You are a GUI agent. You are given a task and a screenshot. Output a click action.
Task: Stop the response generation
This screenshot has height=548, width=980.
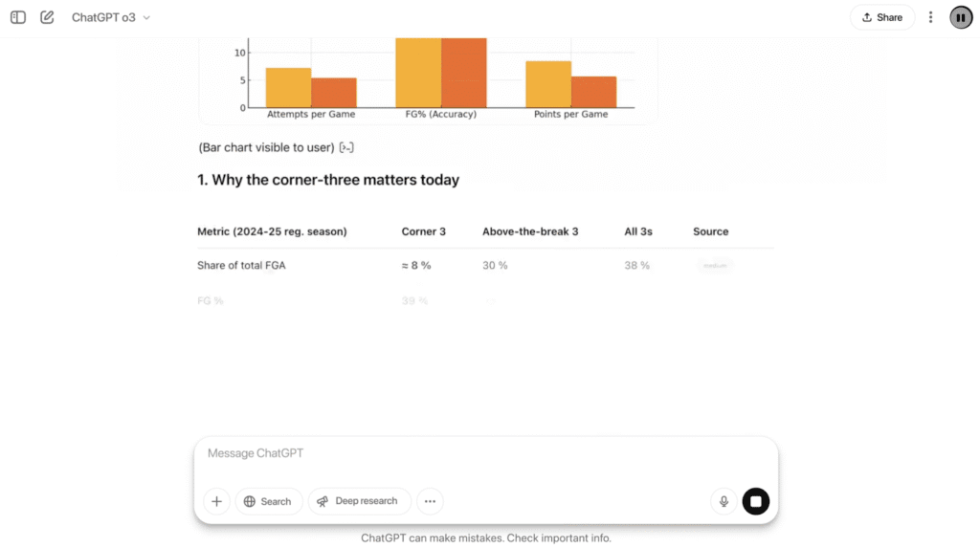755,501
